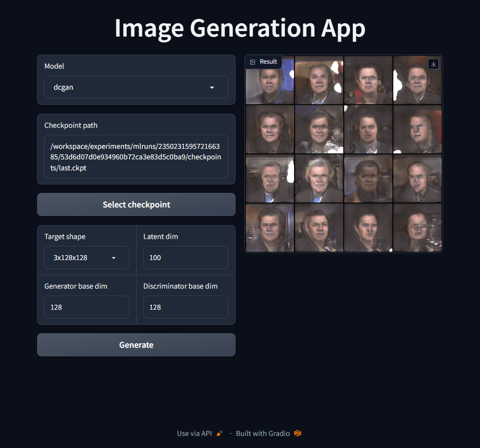
Task: Click the Model label text
Action: pyautogui.click(x=54, y=66)
